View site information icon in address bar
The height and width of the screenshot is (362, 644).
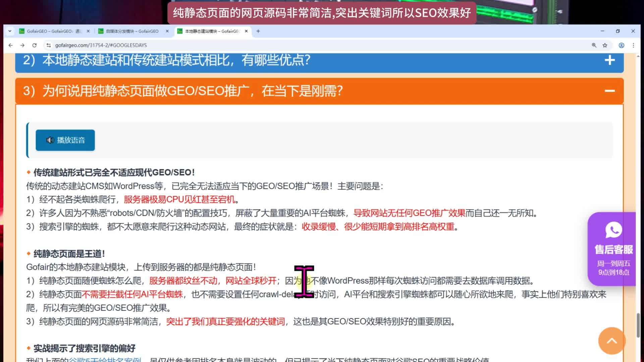tap(49, 45)
